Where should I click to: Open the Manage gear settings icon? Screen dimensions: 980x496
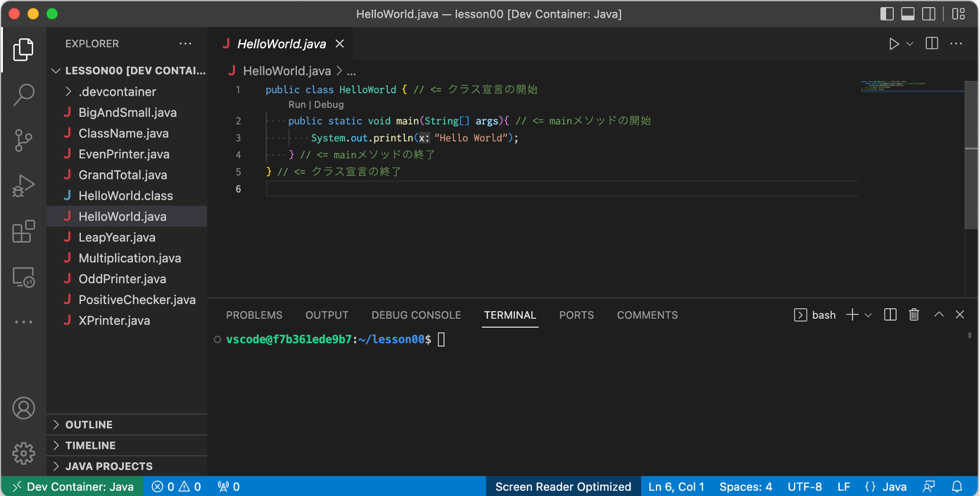pyautogui.click(x=24, y=453)
